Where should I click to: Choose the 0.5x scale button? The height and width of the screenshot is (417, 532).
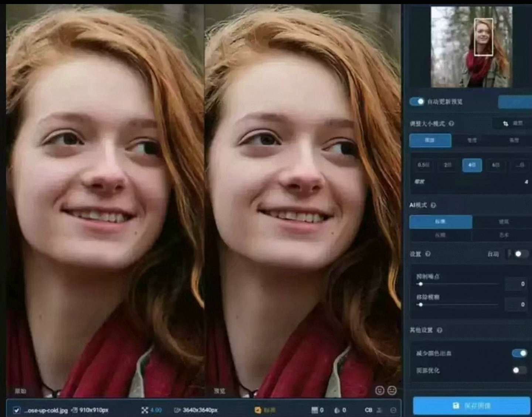point(424,165)
